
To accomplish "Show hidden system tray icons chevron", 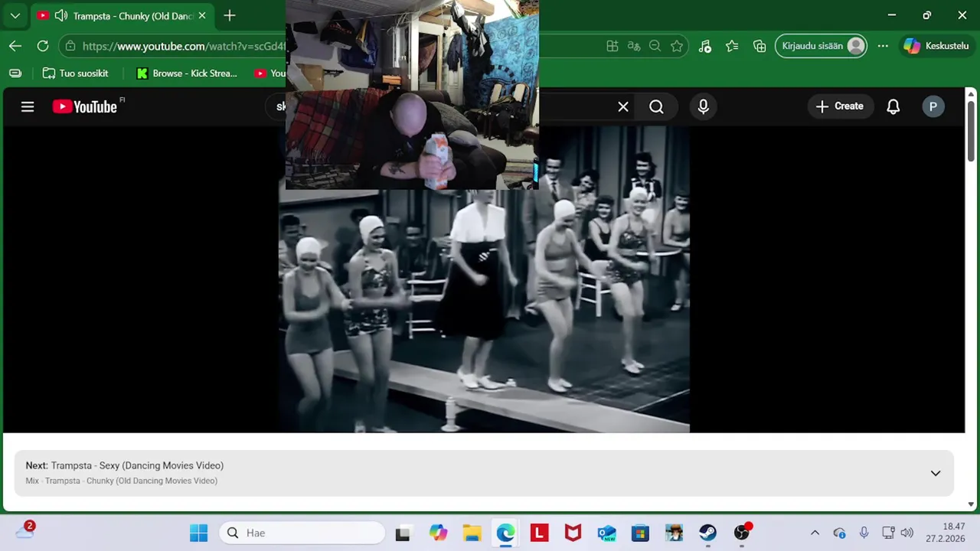I will 815,533.
